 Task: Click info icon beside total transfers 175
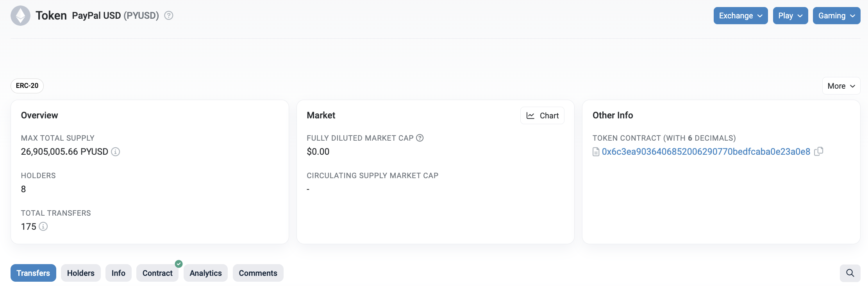pyautogui.click(x=43, y=227)
